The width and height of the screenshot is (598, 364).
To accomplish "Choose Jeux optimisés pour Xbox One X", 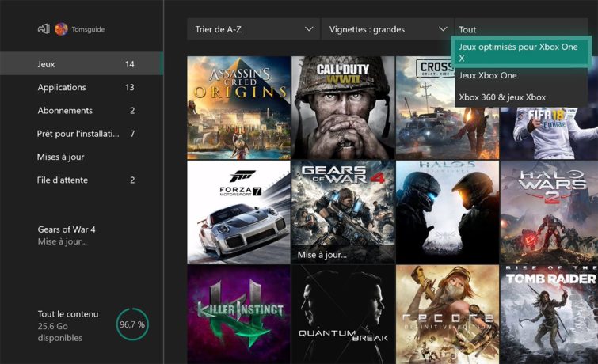I will click(x=521, y=52).
